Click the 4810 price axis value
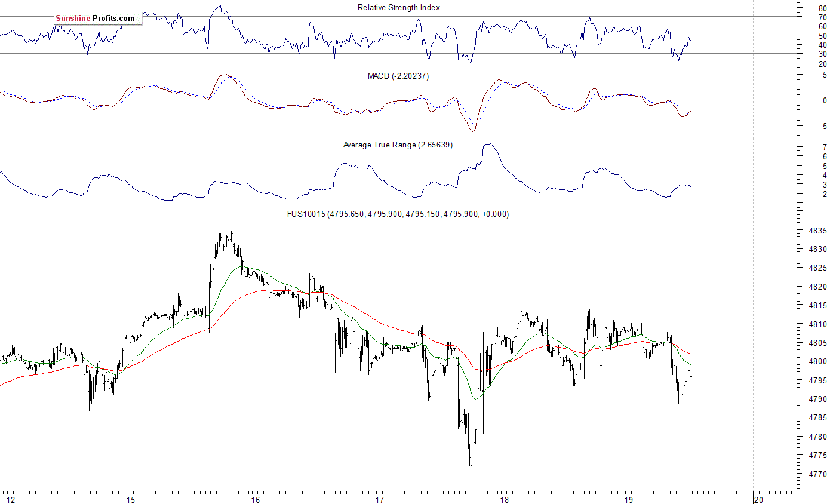 point(817,324)
